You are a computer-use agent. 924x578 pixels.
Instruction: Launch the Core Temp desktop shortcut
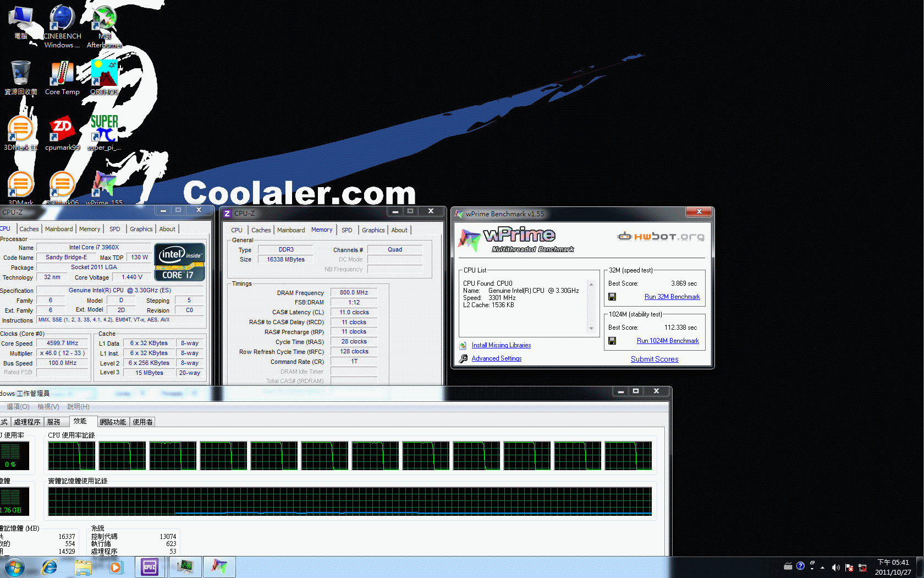click(62, 78)
